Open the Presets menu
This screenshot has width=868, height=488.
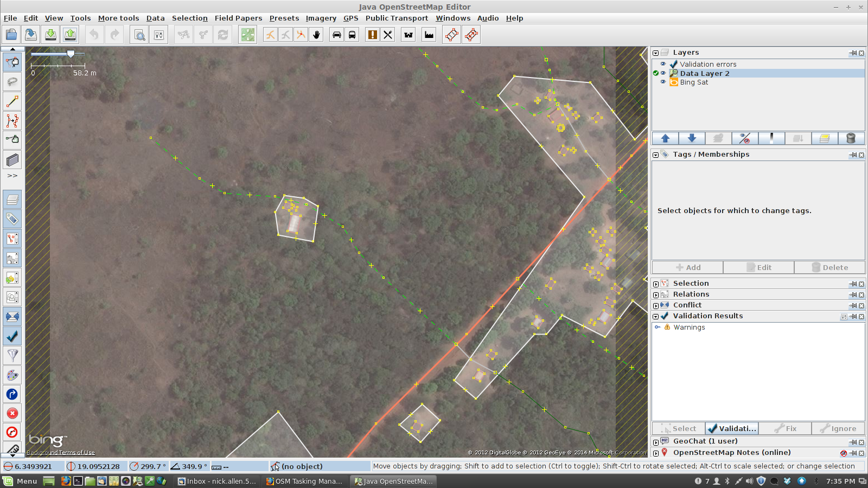tap(284, 18)
